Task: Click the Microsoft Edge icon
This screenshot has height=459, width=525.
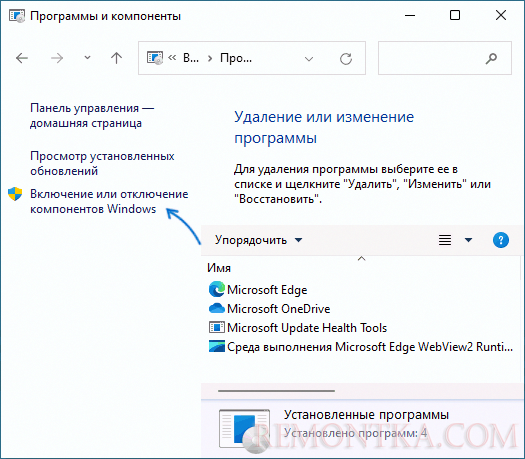Action: click(217, 289)
